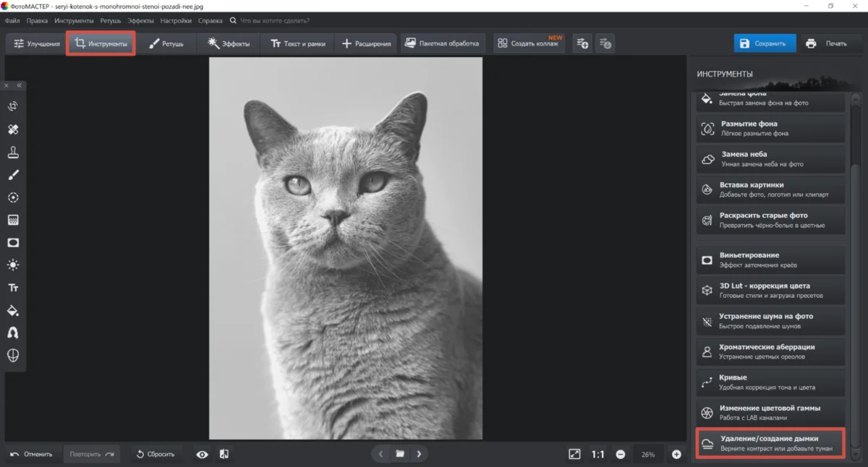The width and height of the screenshot is (868, 467).
Task: Toggle before/after split comparison view
Action: tap(224, 454)
